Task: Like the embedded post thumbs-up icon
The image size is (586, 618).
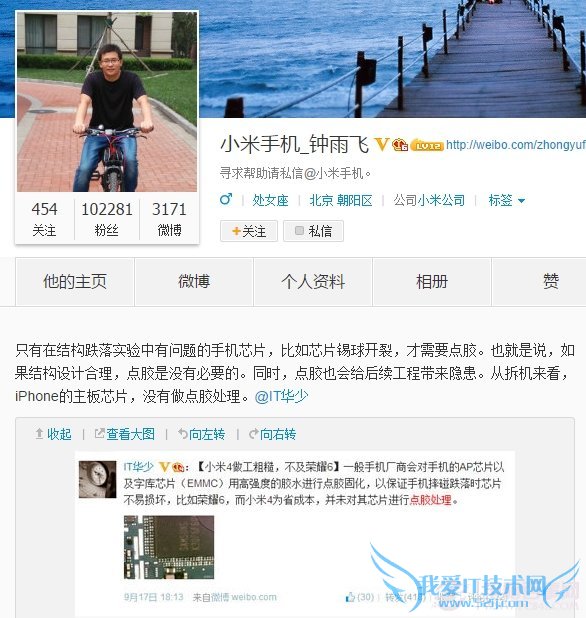Action: [350, 597]
